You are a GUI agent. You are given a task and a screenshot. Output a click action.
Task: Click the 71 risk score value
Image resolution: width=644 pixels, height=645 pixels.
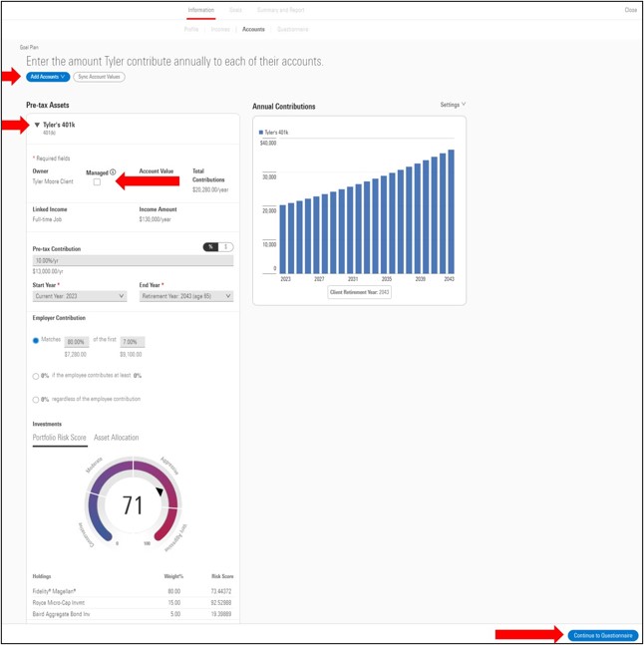pos(133,505)
